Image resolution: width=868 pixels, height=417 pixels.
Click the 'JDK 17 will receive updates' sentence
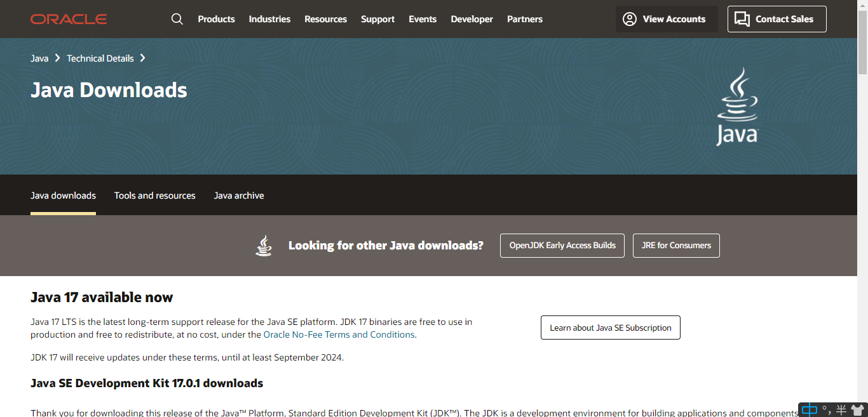187,357
